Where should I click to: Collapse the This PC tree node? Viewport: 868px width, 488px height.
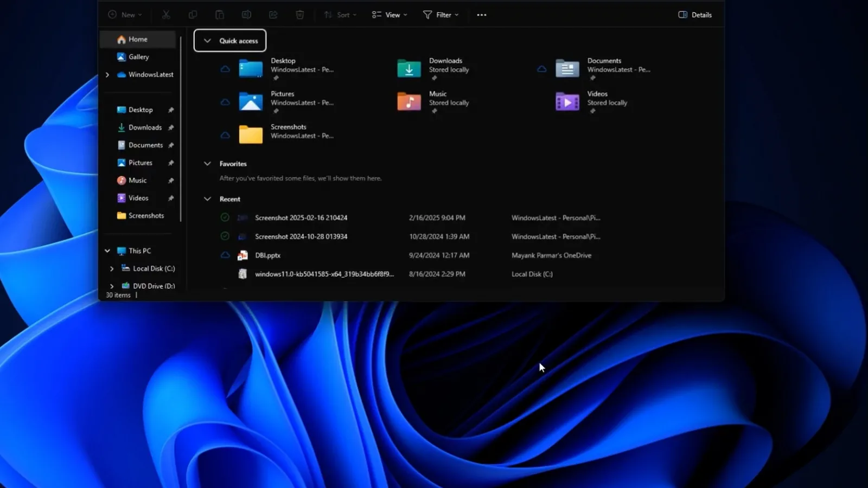pyautogui.click(x=107, y=251)
